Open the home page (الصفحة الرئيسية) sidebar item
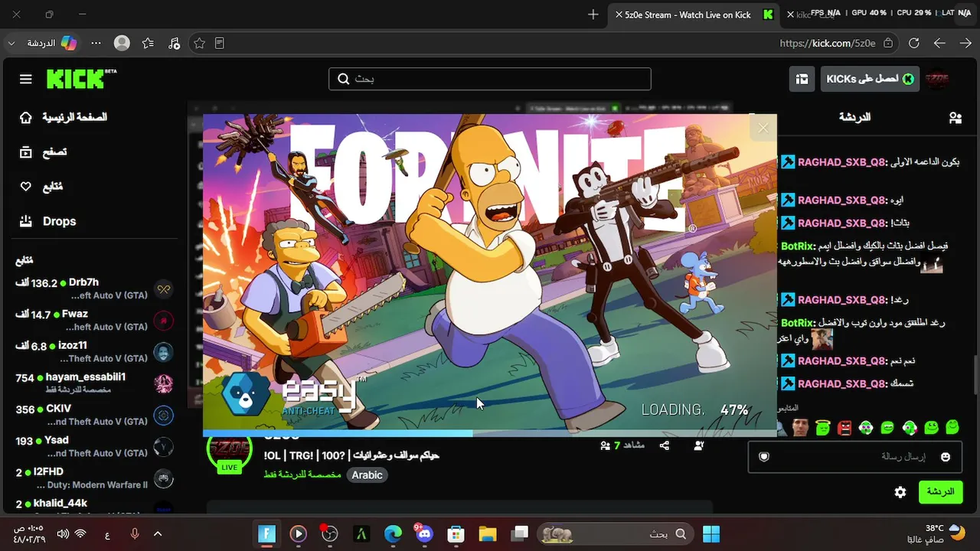 [64, 117]
